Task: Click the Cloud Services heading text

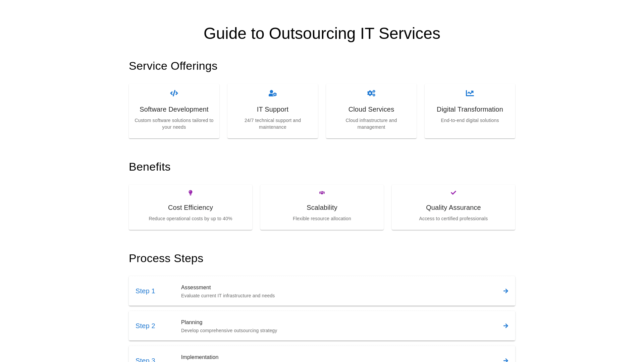Action: 371,109
